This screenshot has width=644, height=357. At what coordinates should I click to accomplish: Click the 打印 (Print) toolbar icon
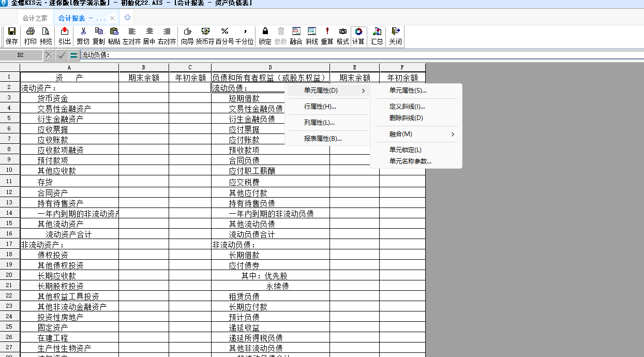(31, 36)
